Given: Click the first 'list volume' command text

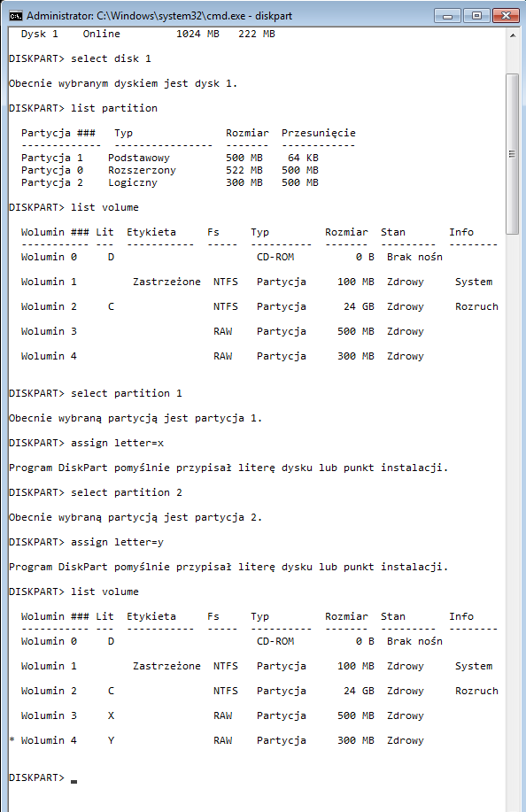Looking at the screenshot, I should click(x=104, y=208).
